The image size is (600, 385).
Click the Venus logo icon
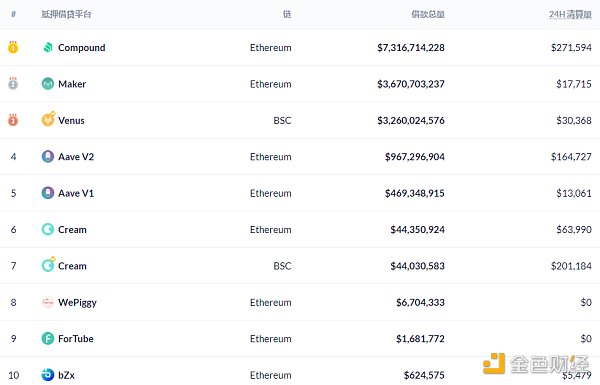coord(48,119)
